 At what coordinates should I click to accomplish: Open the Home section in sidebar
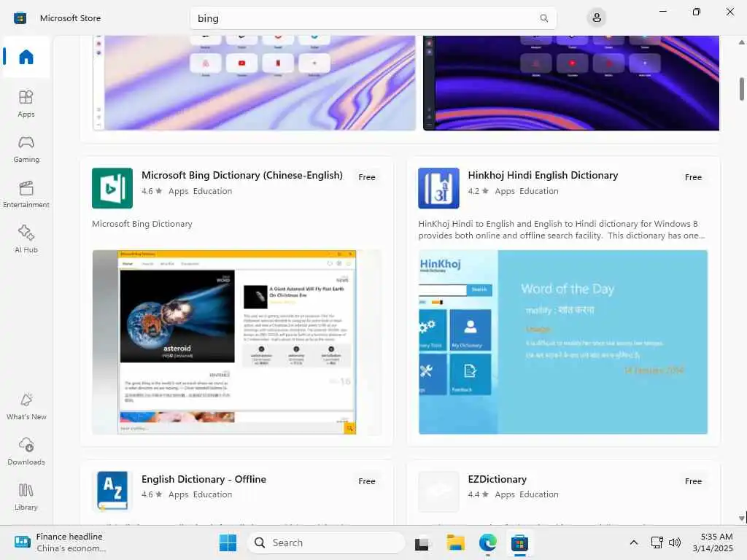[x=26, y=57]
